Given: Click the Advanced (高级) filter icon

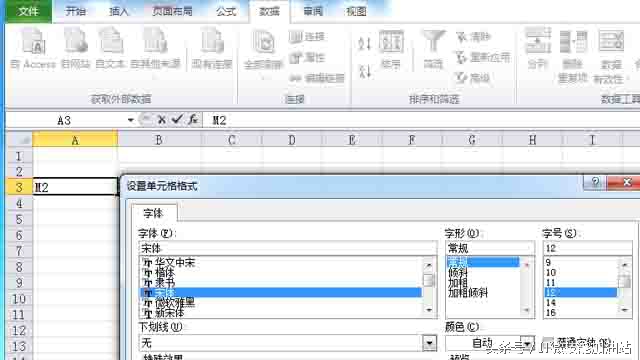Looking at the screenshot, I should tap(462, 78).
